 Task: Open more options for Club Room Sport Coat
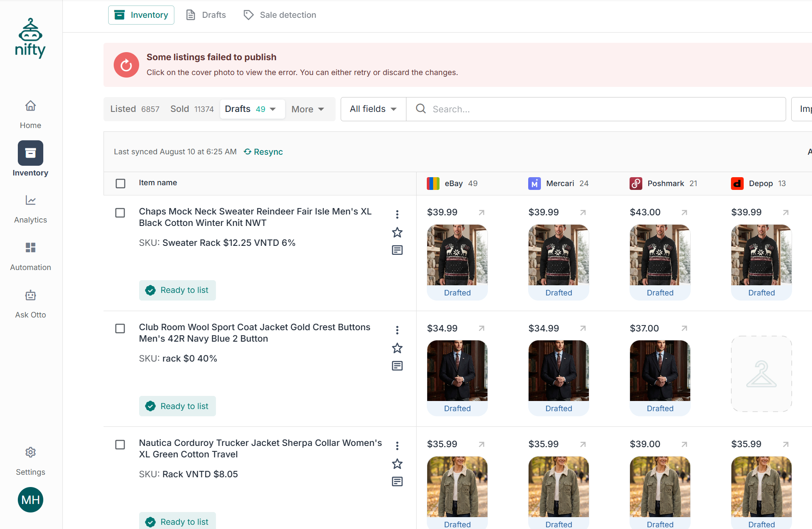(x=397, y=330)
